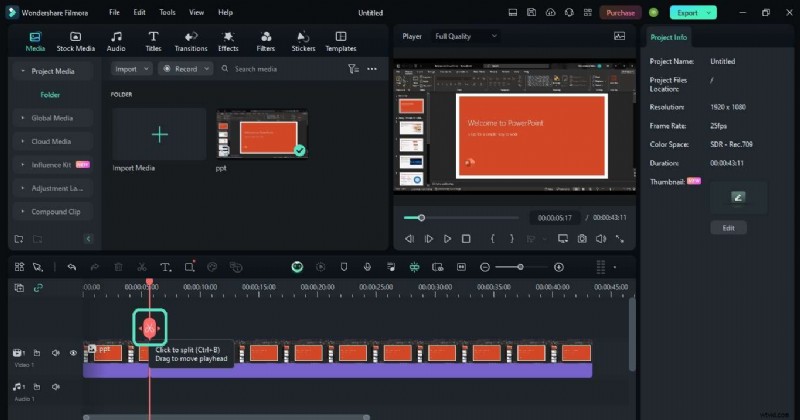800x420 pixels.
Task: Toggle timeline link icon
Action: 38,288
